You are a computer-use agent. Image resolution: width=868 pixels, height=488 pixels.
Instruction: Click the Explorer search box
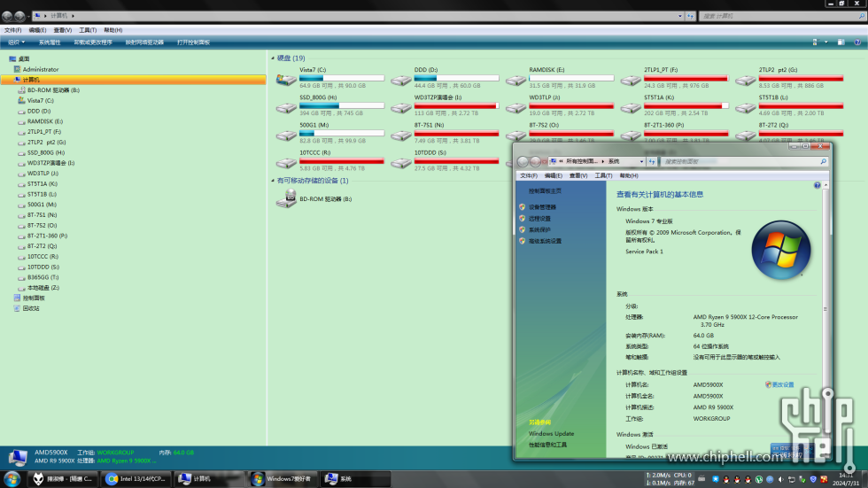(x=781, y=16)
